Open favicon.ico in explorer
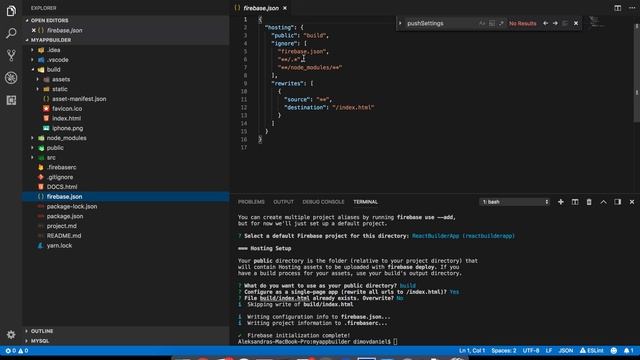 click(67, 109)
